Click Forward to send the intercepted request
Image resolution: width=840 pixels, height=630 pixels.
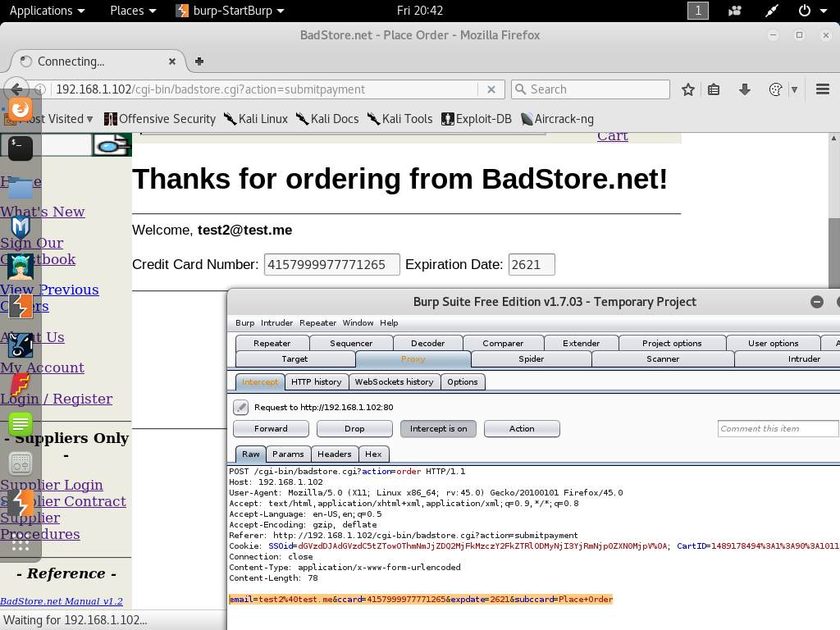click(x=271, y=428)
